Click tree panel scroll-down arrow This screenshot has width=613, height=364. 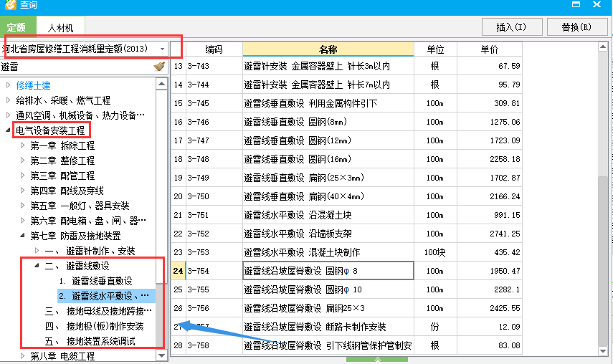pyautogui.click(x=161, y=355)
